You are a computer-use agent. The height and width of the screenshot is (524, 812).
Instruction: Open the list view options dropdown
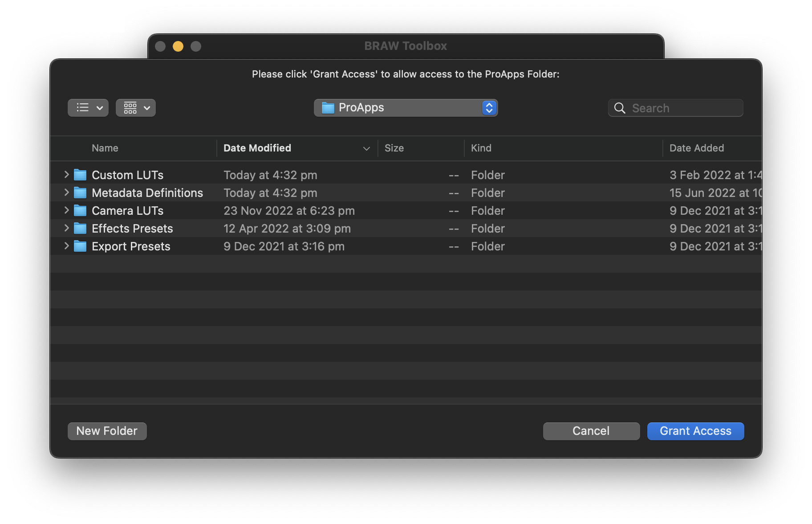(x=88, y=108)
